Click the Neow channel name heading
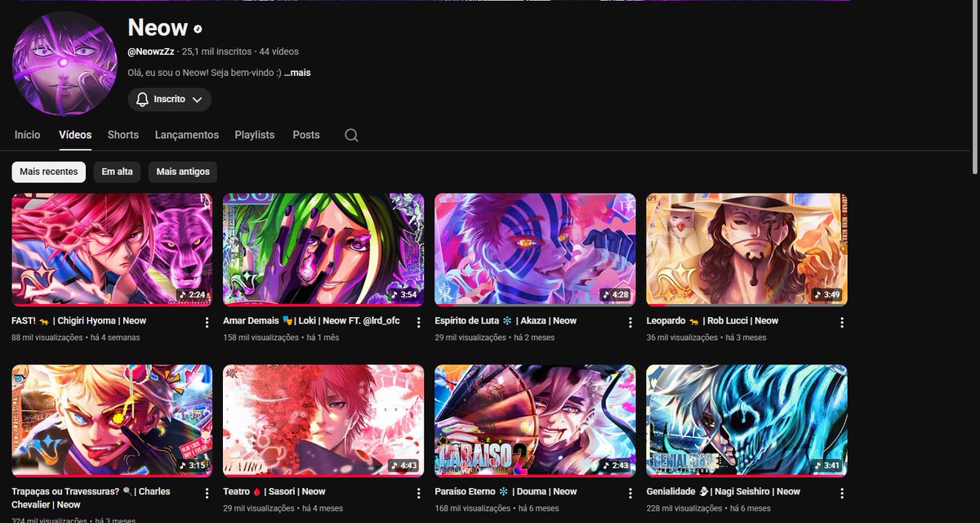The image size is (980, 523). click(158, 27)
